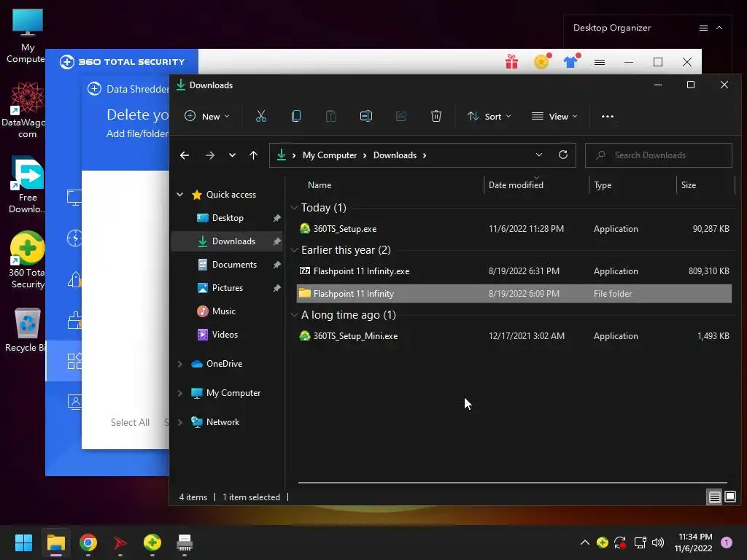Select the Free Download desktop shortcut
747x560 pixels.
(27, 184)
